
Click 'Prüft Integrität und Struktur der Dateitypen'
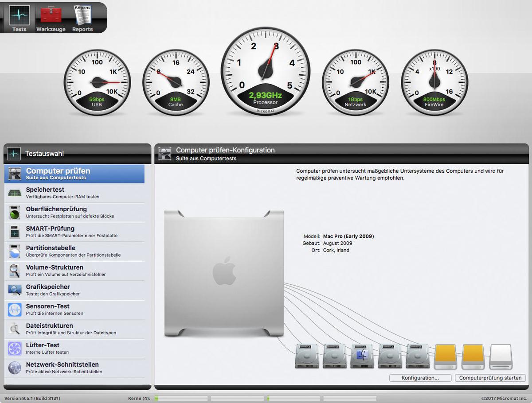point(71,333)
